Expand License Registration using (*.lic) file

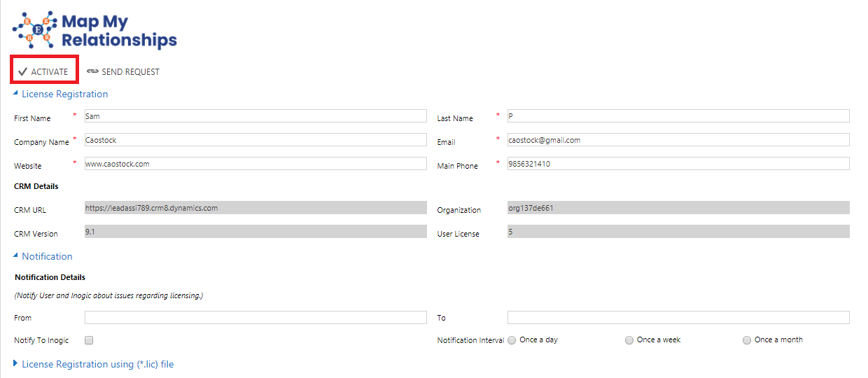coord(16,363)
